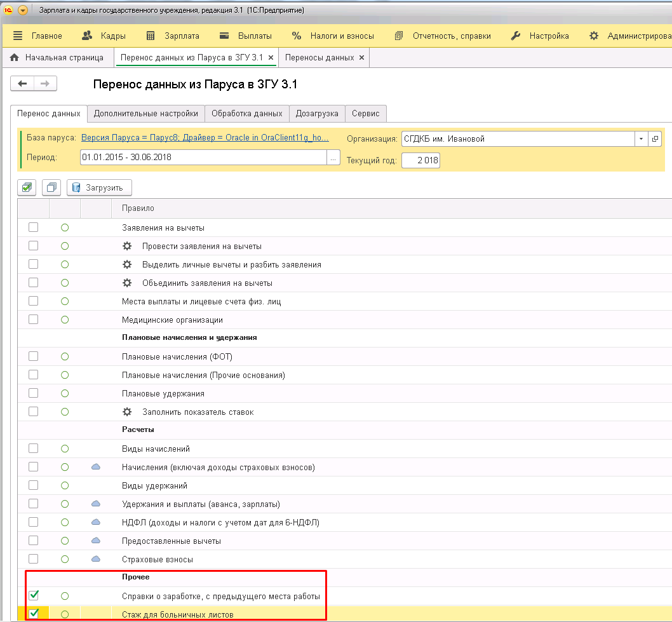Click the cloud icon in the Страховые взносы row

96,559
